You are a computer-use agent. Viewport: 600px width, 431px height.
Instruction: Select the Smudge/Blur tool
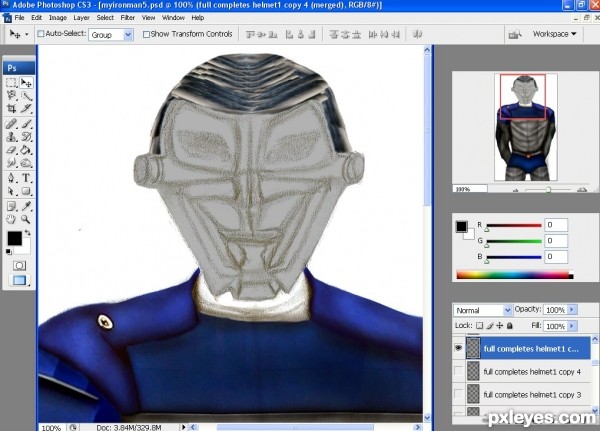(11, 163)
